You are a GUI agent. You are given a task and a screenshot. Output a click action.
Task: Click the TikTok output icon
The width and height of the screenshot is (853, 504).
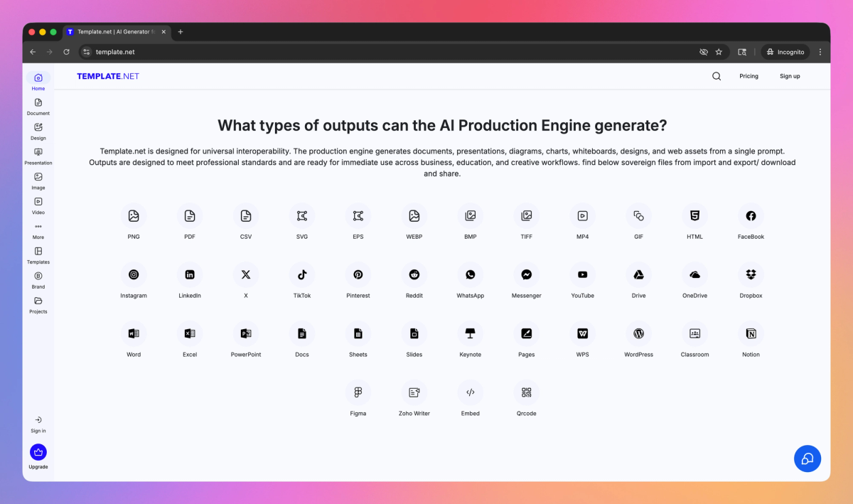click(x=301, y=274)
